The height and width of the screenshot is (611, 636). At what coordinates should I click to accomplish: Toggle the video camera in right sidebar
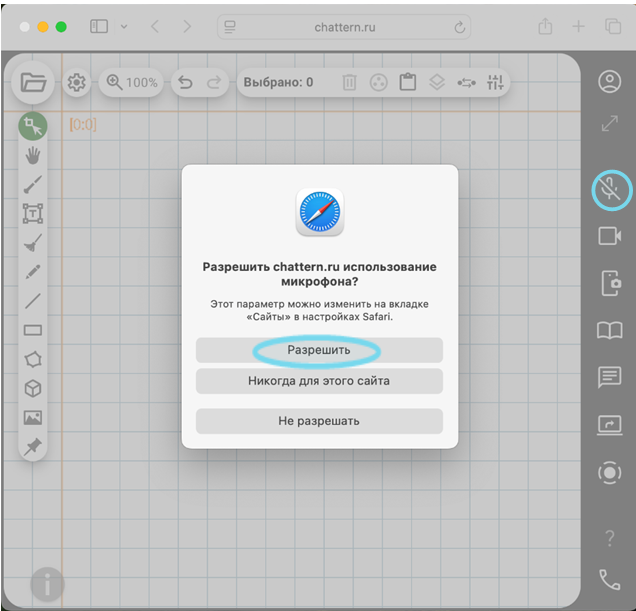[610, 236]
